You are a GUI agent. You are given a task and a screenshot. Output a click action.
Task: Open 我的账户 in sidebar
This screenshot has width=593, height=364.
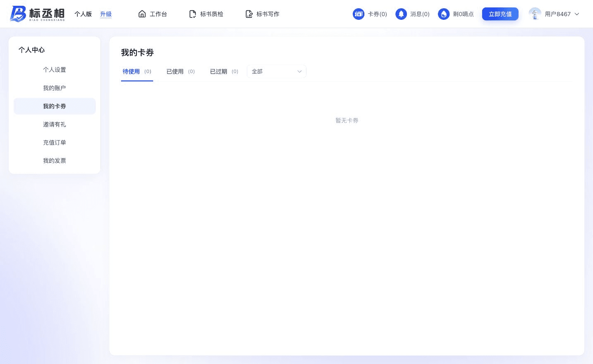tap(55, 88)
